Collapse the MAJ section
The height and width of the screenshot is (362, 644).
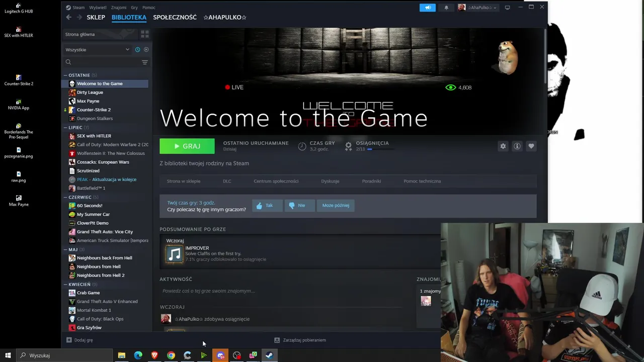coord(65,249)
